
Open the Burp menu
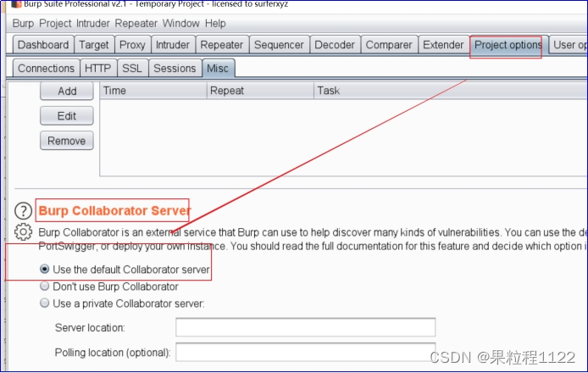tap(23, 23)
